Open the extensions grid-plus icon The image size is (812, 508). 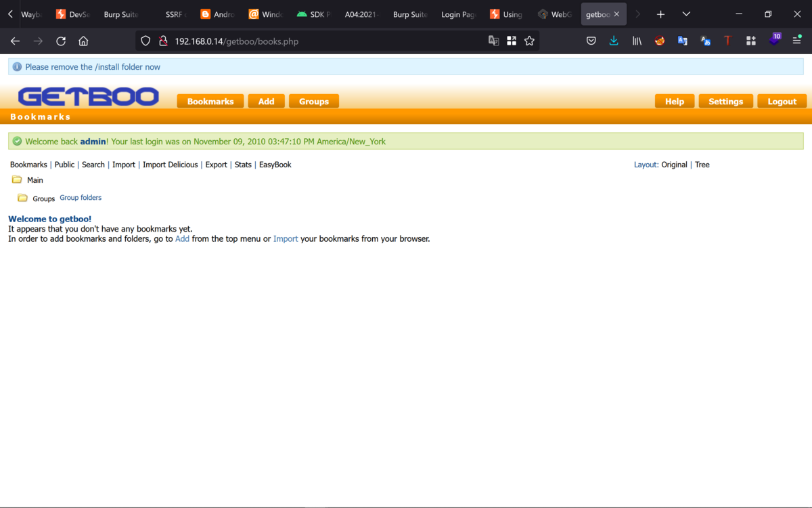[x=750, y=41]
